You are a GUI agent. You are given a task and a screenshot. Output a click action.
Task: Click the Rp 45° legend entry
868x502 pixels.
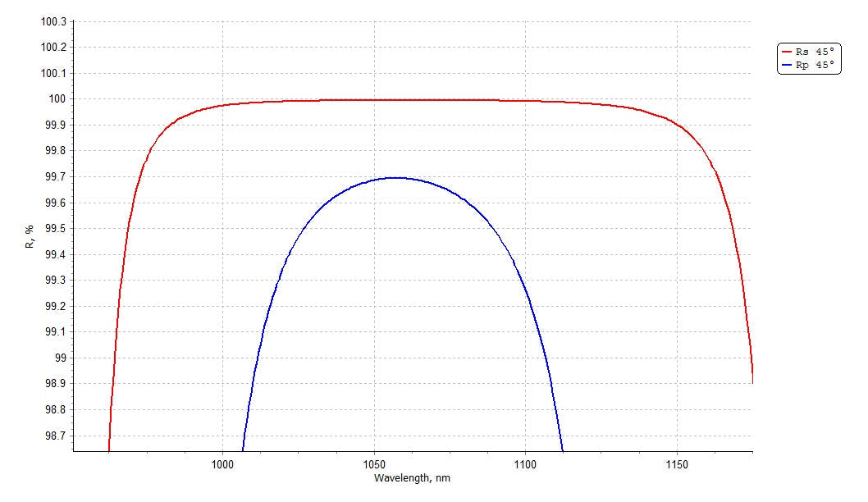tap(809, 66)
